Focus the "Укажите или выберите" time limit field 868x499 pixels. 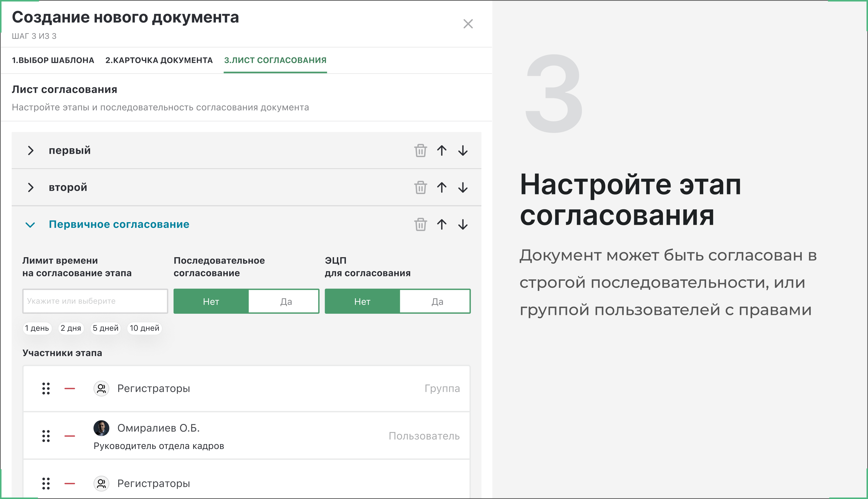[x=95, y=301]
